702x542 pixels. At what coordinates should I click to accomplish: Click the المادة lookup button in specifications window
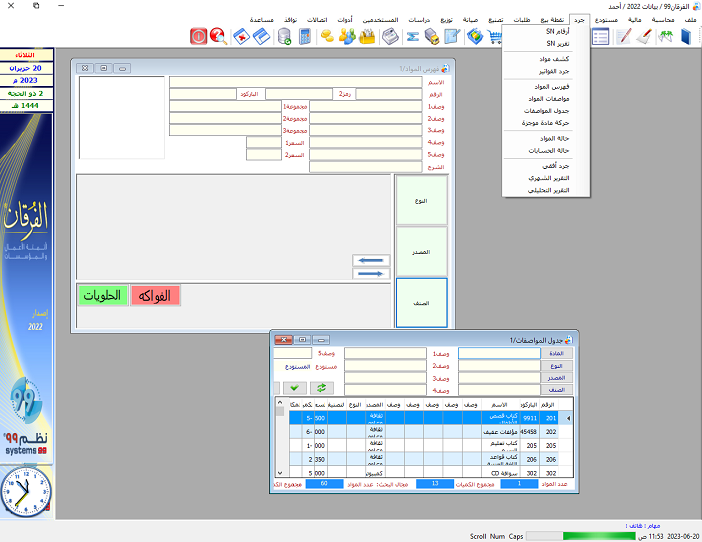558,353
